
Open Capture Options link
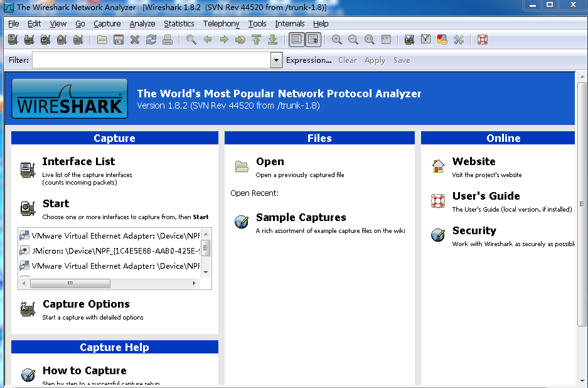[x=86, y=304]
